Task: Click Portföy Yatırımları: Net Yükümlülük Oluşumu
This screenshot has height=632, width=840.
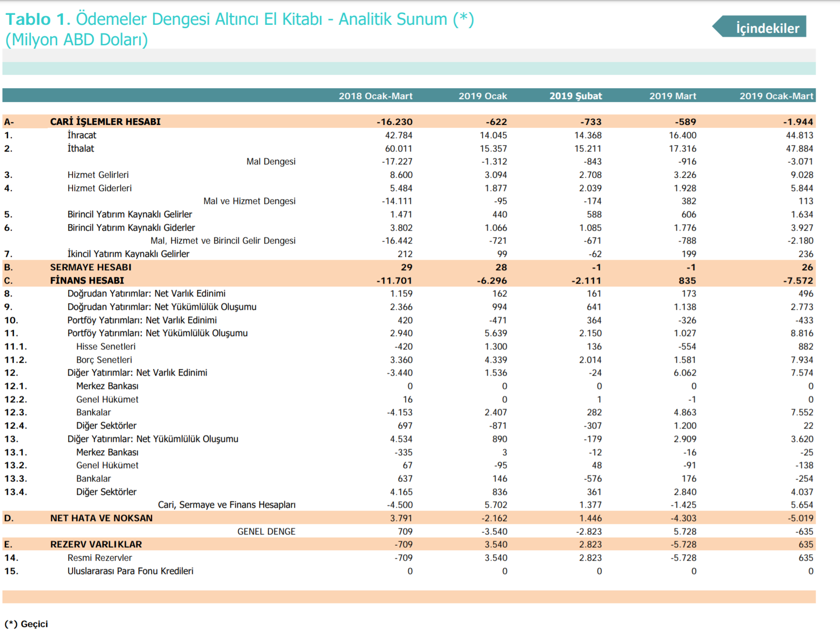Action: [x=157, y=333]
